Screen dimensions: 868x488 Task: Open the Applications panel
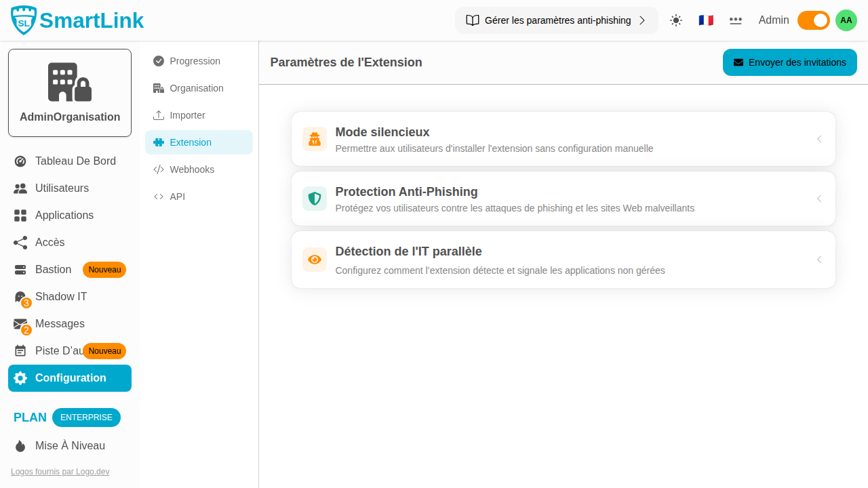[20, 215]
